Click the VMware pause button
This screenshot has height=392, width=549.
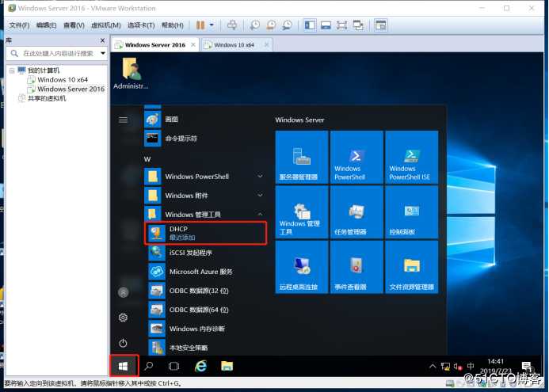tap(200, 25)
